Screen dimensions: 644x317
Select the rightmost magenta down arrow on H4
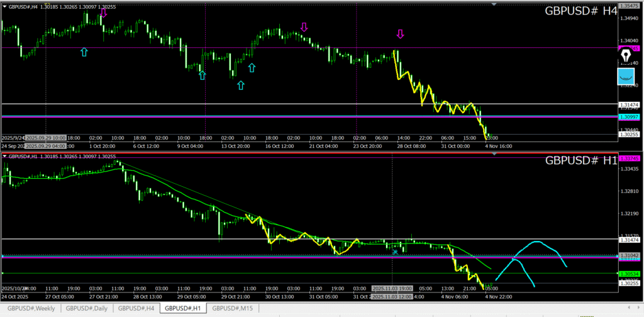(x=399, y=34)
